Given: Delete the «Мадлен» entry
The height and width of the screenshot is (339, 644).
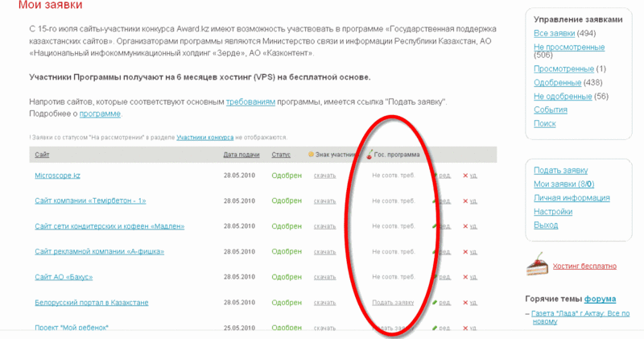Looking at the screenshot, I should [x=465, y=226].
